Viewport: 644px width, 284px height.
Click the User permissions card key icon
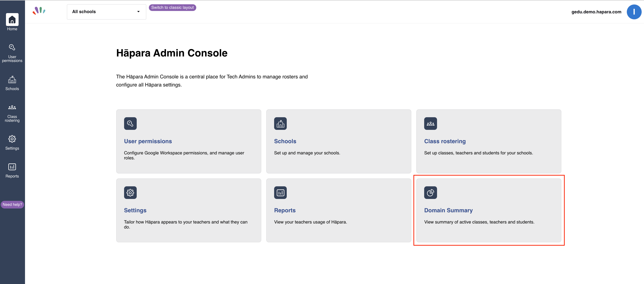click(130, 123)
